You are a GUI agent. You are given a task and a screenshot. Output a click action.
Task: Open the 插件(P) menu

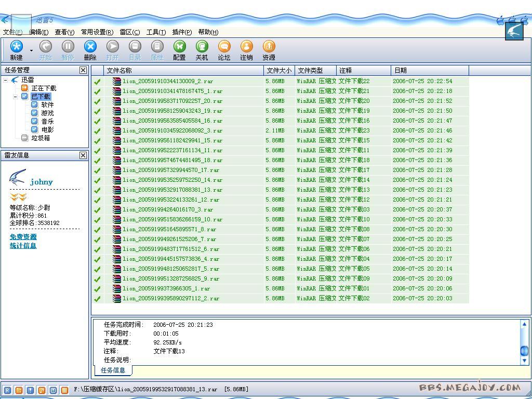pos(182,32)
